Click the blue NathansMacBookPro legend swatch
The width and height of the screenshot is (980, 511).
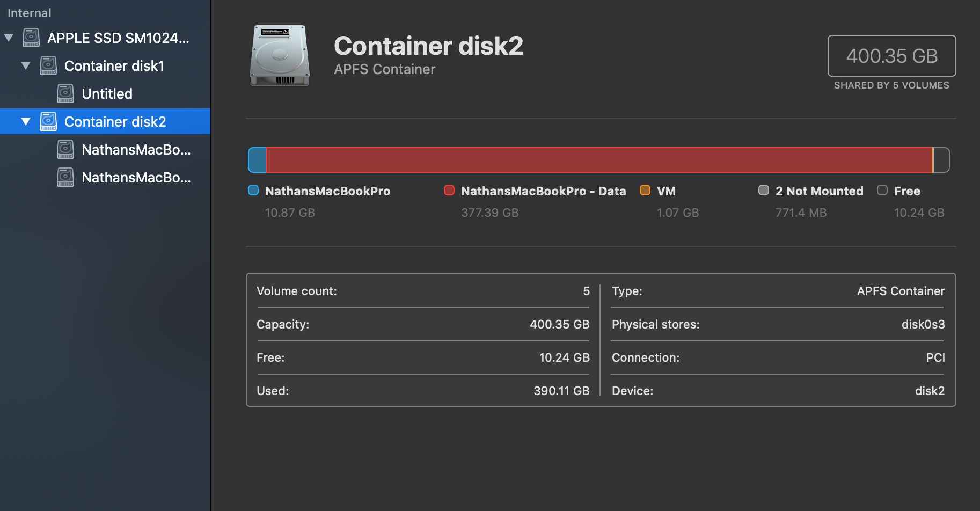(x=253, y=191)
